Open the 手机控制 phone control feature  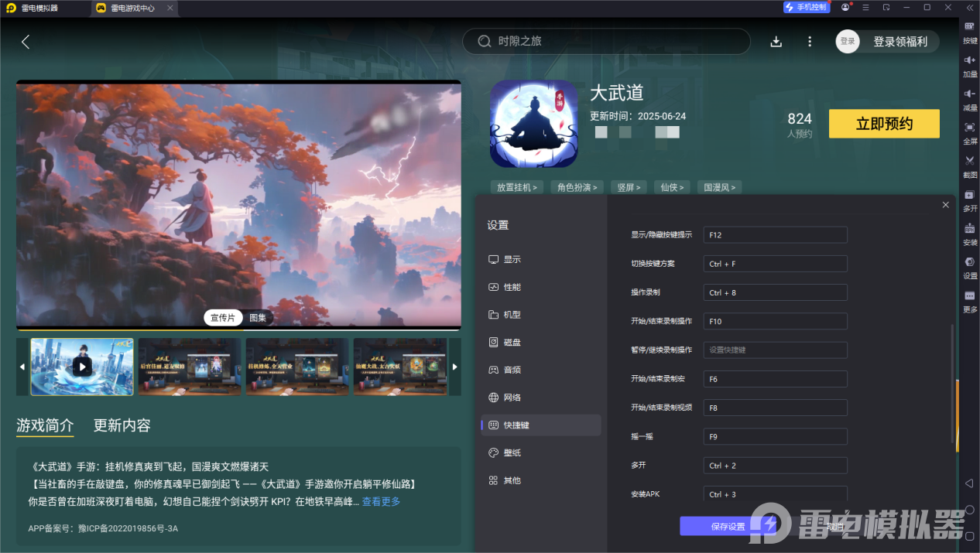(x=806, y=7)
